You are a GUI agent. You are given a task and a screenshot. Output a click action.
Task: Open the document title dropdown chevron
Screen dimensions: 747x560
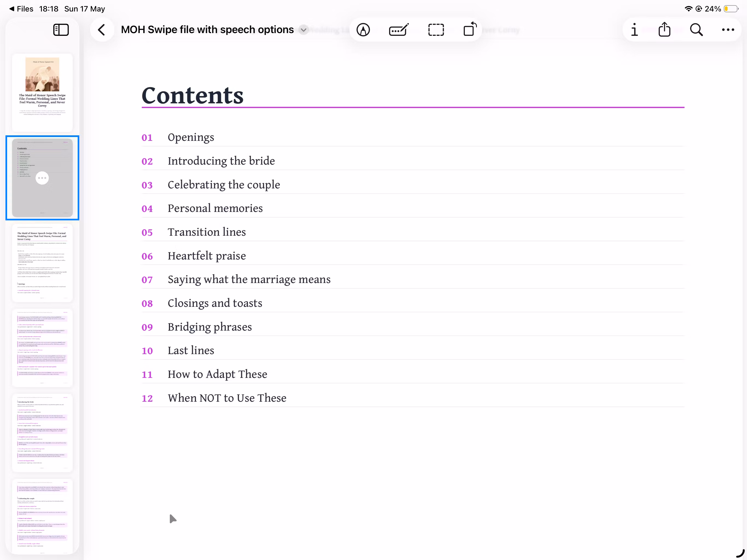click(x=304, y=30)
